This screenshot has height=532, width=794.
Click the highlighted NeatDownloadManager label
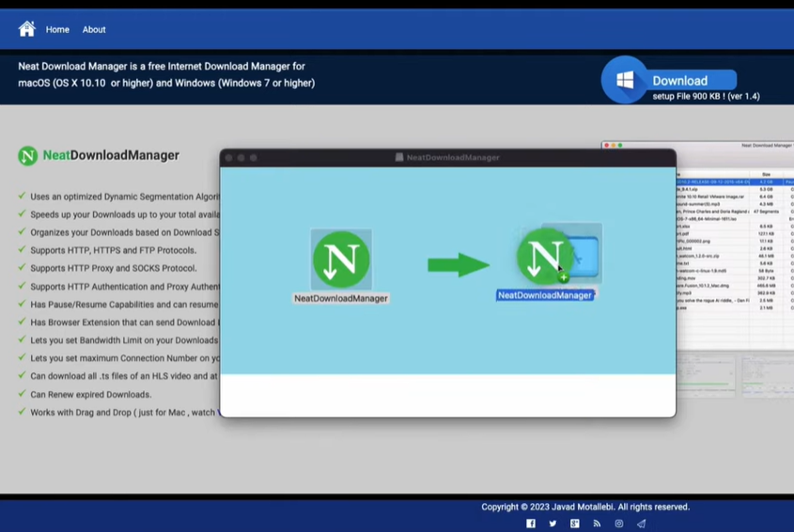tap(545, 295)
